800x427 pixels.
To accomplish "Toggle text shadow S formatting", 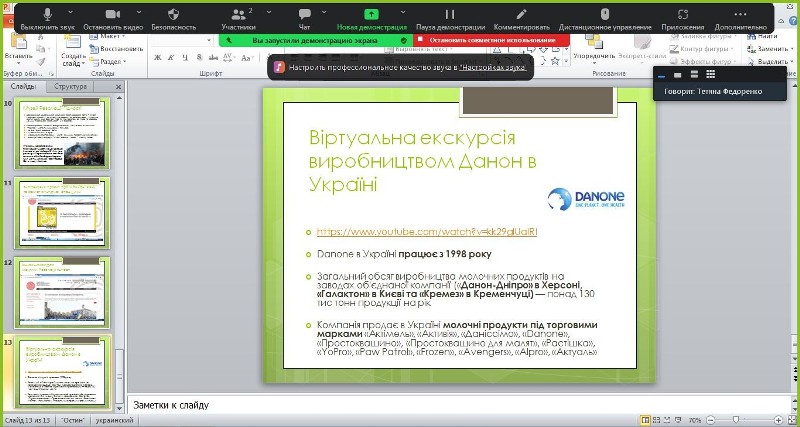I will [199, 58].
